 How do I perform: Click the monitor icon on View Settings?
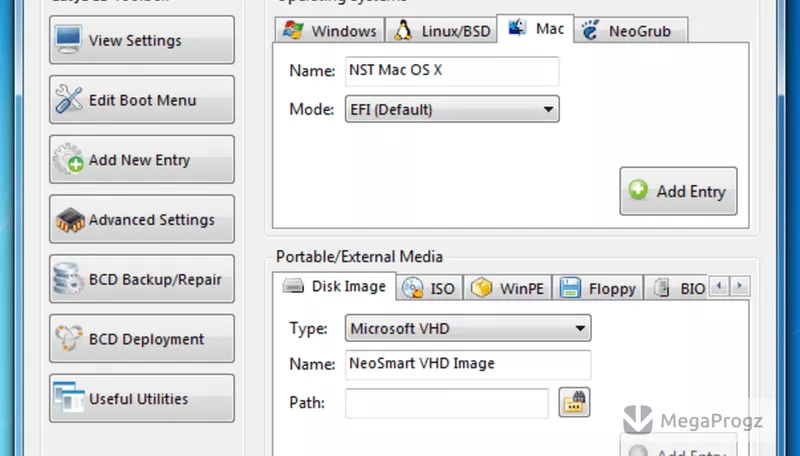click(68, 39)
